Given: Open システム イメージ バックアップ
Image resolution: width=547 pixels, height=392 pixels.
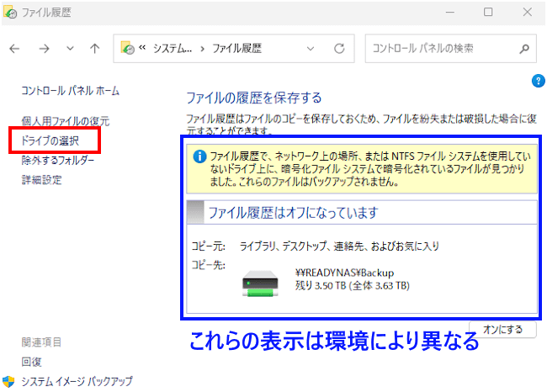Looking at the screenshot, I should pos(77,382).
